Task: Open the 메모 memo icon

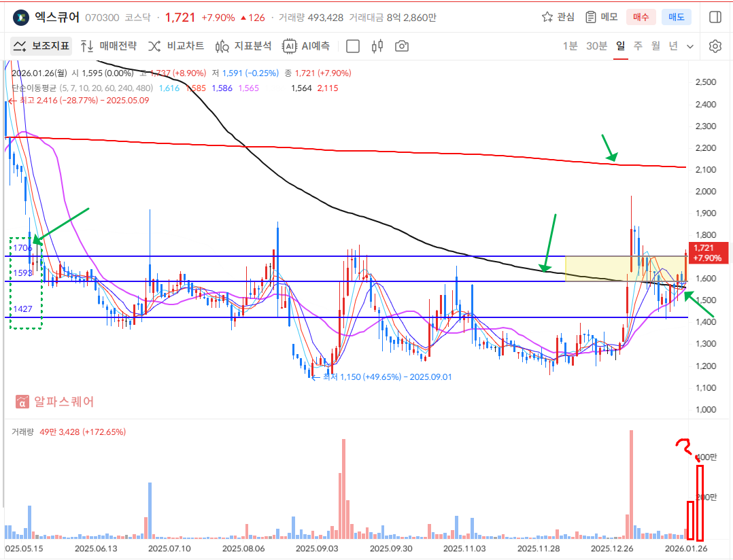Action: tap(601, 17)
